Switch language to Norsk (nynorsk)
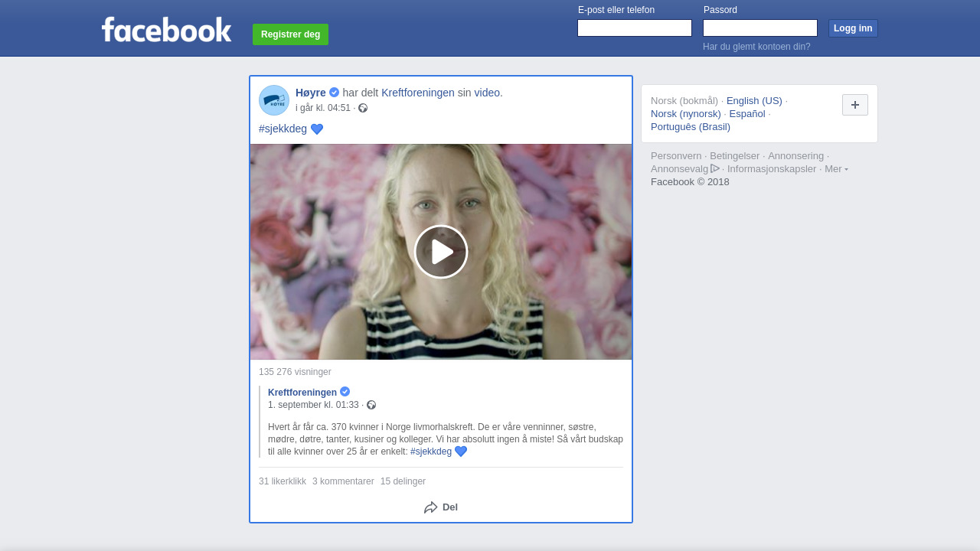This screenshot has width=980, height=551. 686,114
